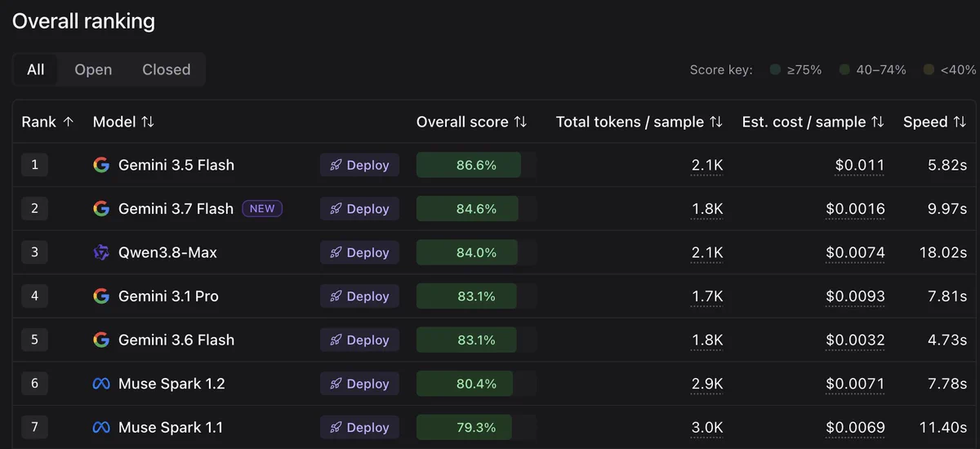
Task: Click the rank 7 badge
Action: pos(34,427)
